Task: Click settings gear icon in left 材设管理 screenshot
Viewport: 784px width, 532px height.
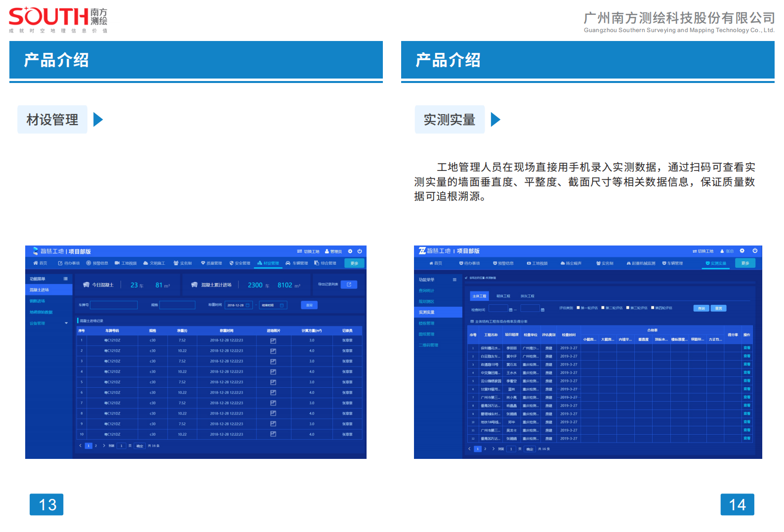Action: coord(350,251)
